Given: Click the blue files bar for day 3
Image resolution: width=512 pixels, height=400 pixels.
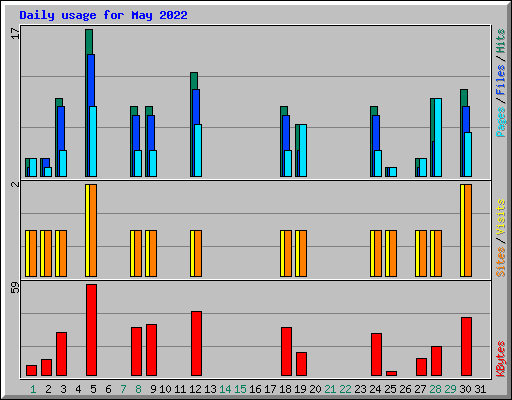Looking at the screenshot, I should (61, 128).
